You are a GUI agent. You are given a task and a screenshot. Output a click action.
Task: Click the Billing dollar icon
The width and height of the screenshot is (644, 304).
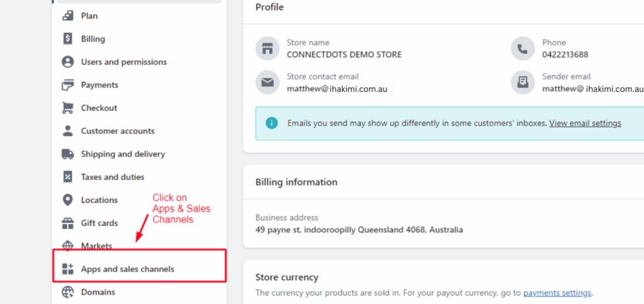(x=68, y=39)
